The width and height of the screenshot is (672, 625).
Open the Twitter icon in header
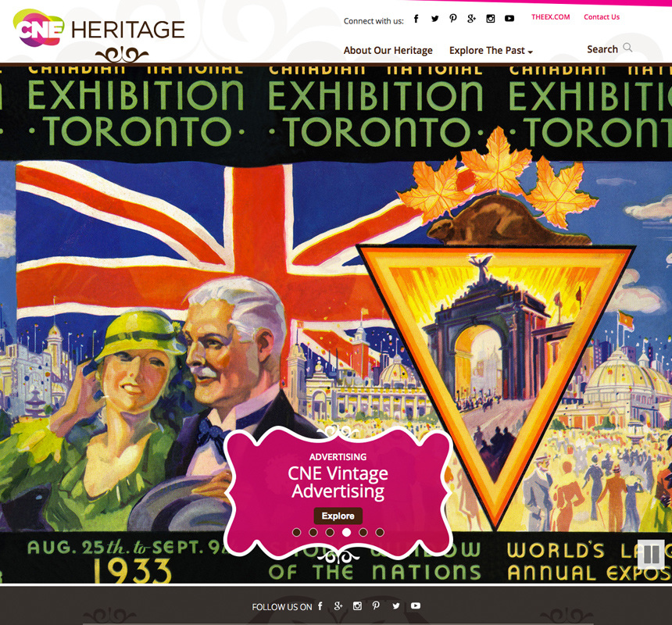point(434,19)
